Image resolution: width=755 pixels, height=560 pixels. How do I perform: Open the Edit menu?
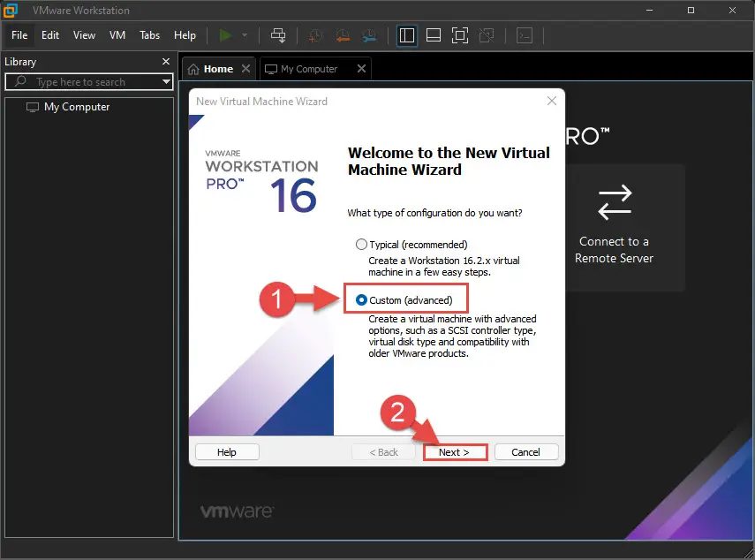click(50, 35)
